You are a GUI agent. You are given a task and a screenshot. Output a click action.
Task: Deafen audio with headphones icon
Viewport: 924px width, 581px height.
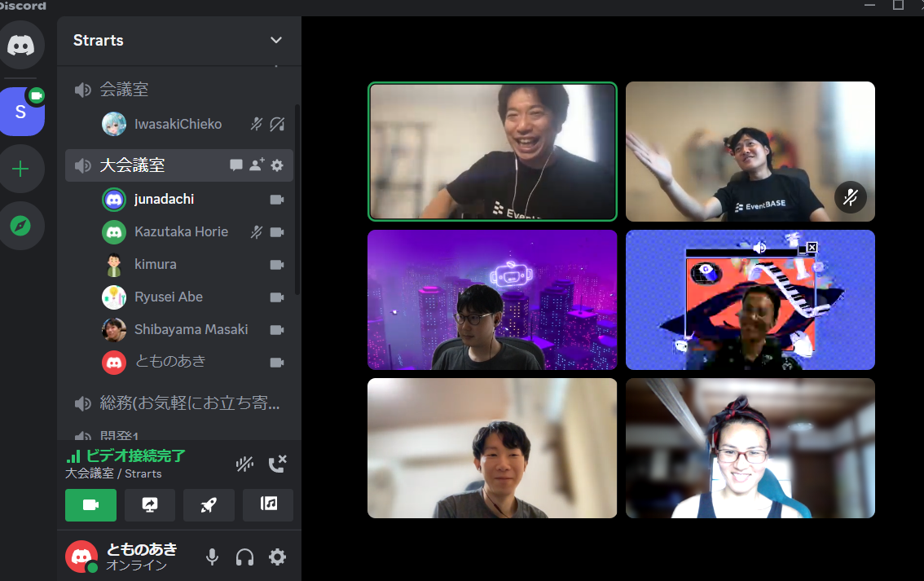(x=244, y=557)
